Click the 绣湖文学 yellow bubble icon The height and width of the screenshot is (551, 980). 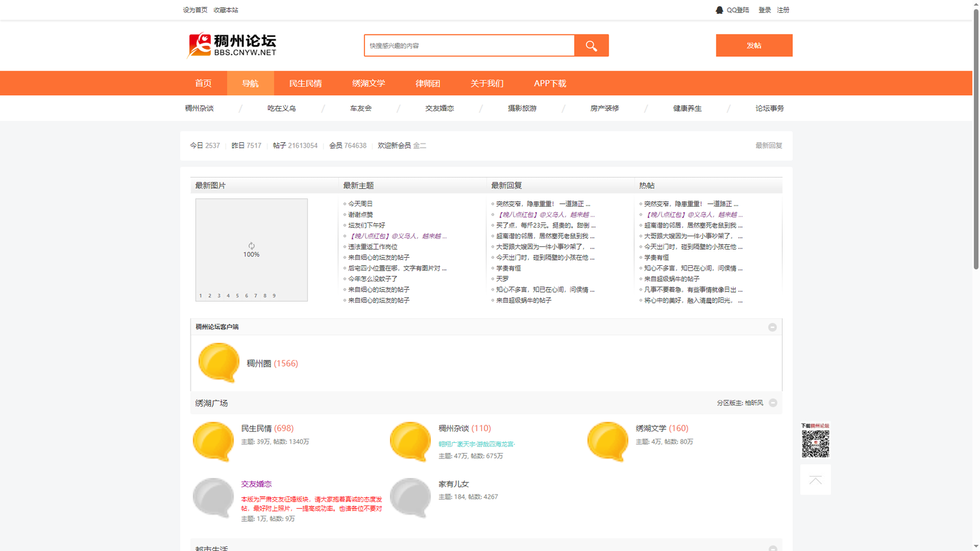point(608,441)
